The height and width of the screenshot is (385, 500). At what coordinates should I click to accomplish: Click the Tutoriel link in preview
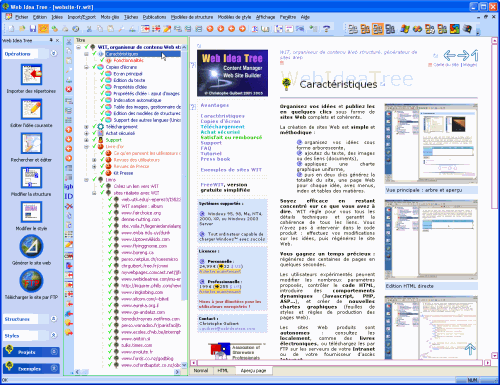[211, 153]
